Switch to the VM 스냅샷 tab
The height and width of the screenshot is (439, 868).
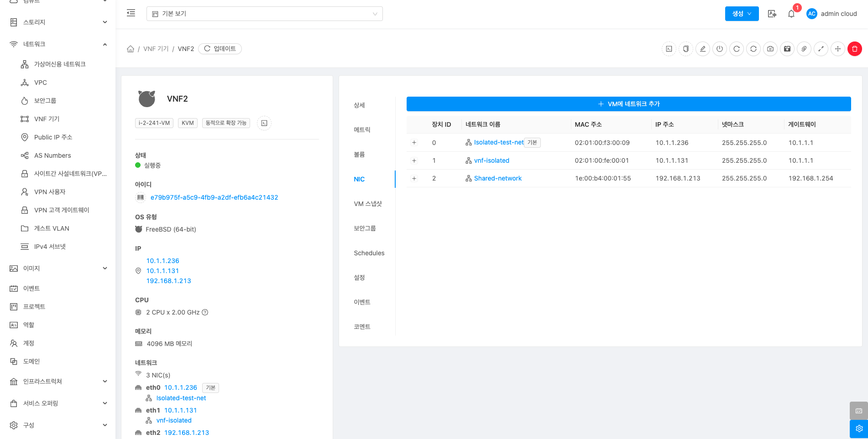pos(368,204)
